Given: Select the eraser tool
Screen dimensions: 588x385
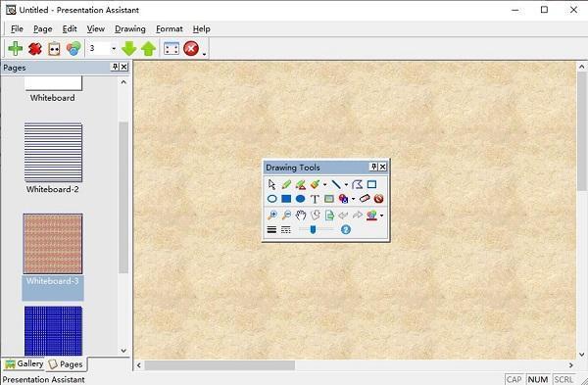Looking at the screenshot, I should pyautogui.click(x=365, y=198).
